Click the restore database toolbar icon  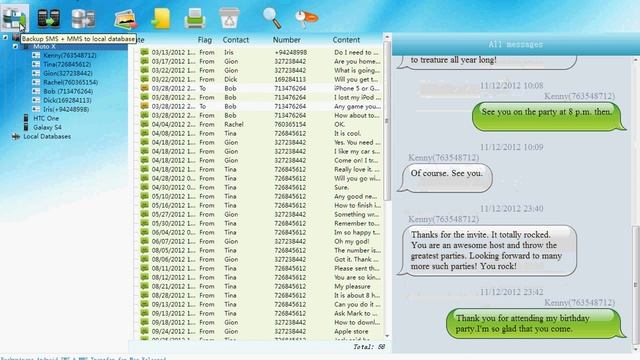tap(83, 18)
